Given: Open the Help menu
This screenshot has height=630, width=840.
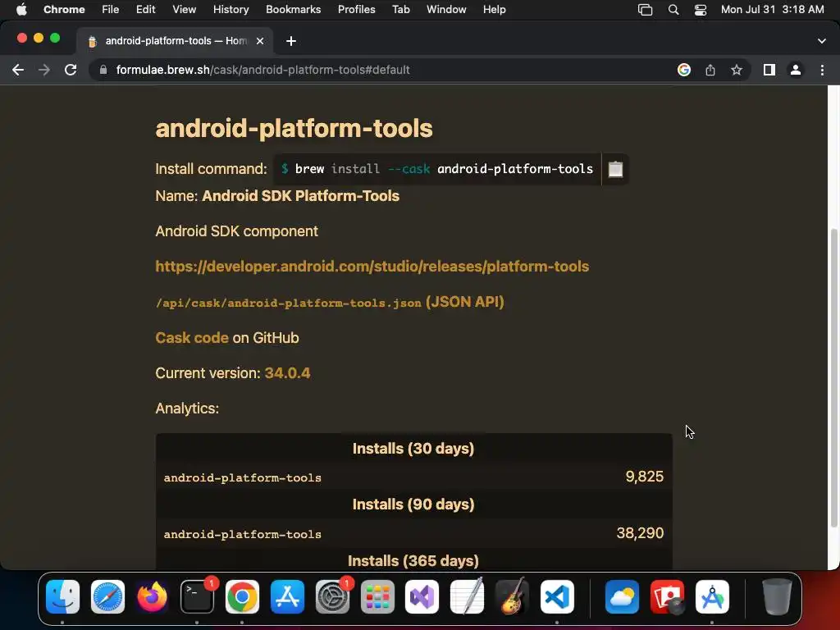Looking at the screenshot, I should (x=494, y=10).
